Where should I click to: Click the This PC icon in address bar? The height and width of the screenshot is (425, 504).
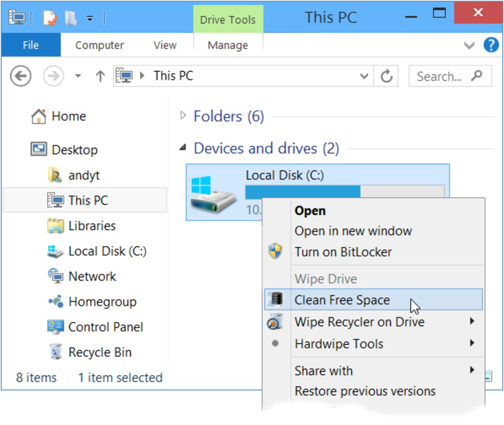click(x=124, y=75)
